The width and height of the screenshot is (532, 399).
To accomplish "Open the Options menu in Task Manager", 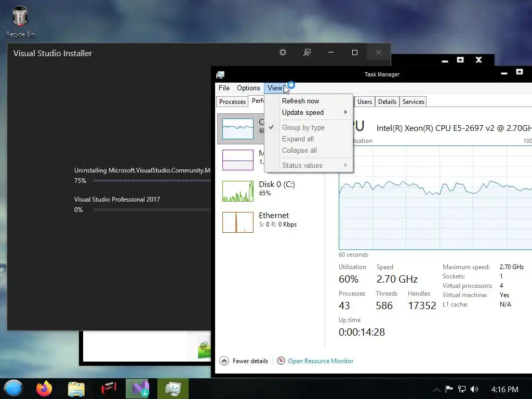I will coord(248,88).
